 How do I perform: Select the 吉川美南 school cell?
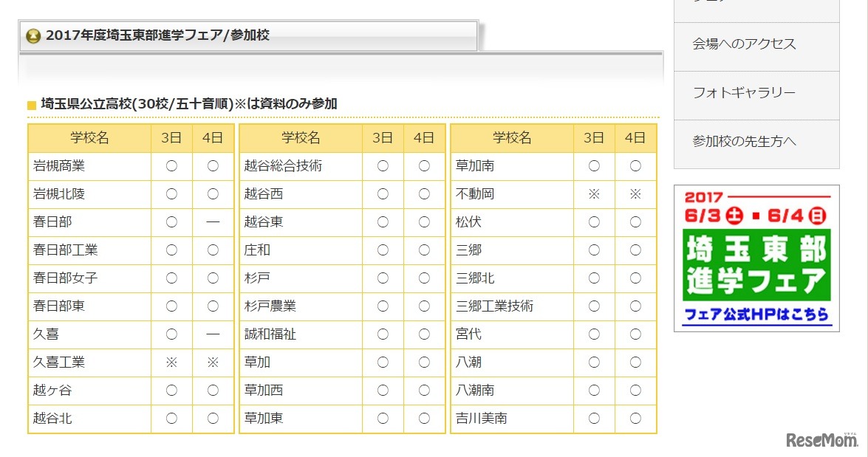point(482,419)
